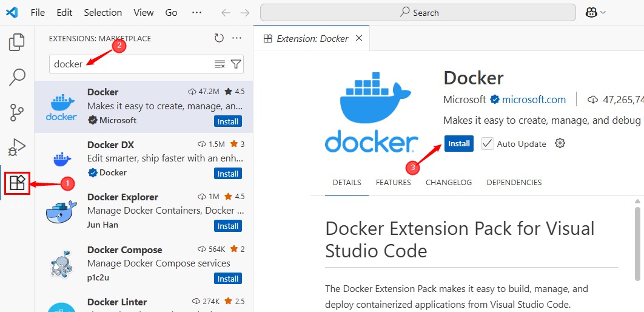Image resolution: width=644 pixels, height=312 pixels.
Task: Click the Copilot icon in title bar
Action: pos(592,13)
